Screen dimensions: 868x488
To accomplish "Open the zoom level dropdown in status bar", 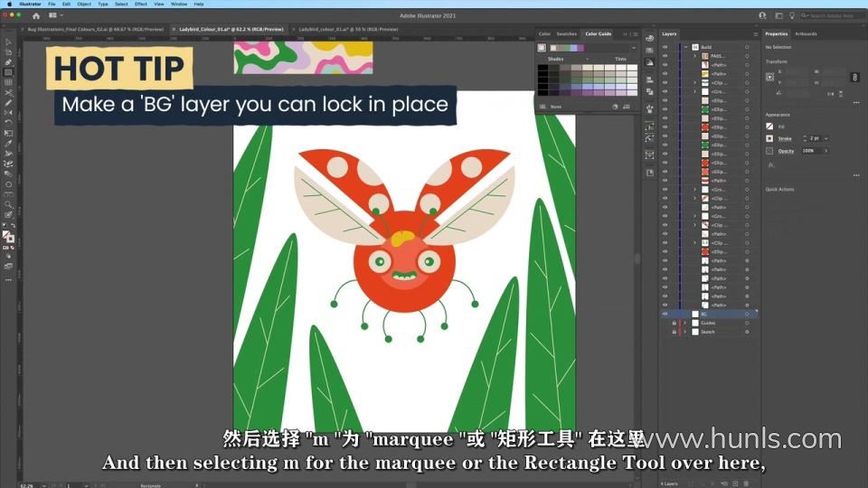I will coord(43,485).
